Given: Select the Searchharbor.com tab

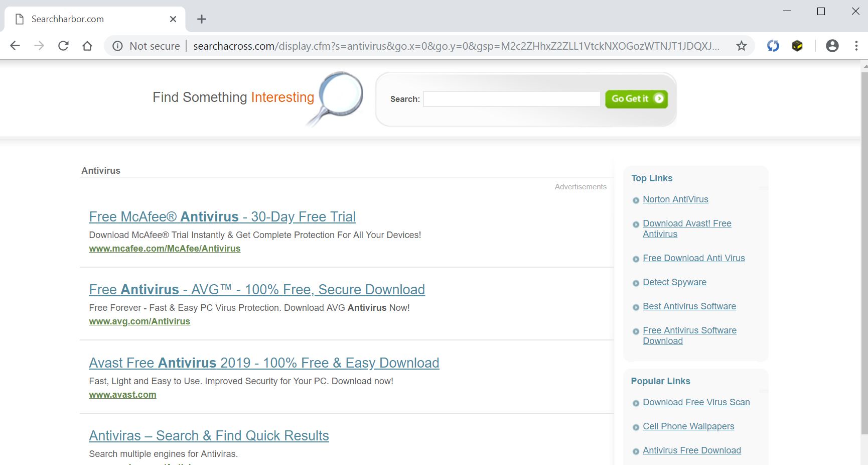Looking at the screenshot, I should (x=95, y=19).
